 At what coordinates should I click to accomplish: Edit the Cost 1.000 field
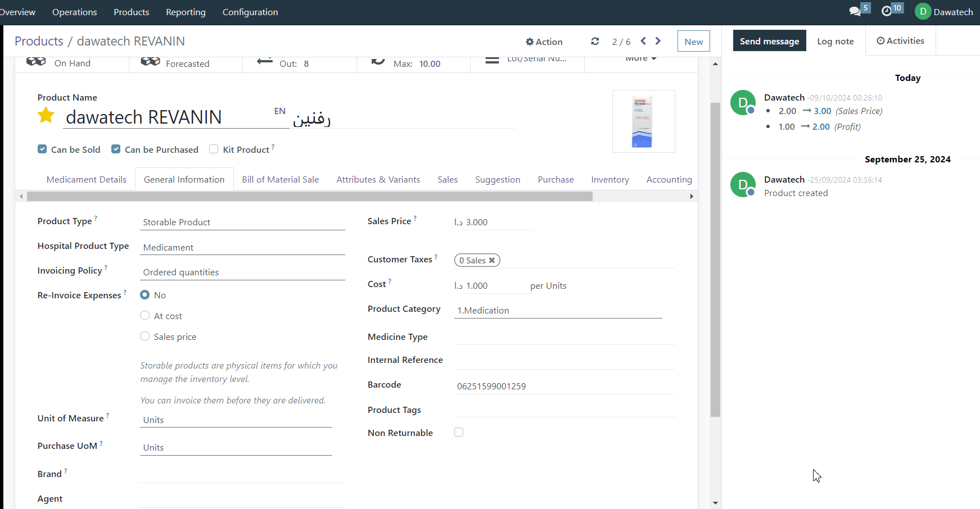click(497, 285)
